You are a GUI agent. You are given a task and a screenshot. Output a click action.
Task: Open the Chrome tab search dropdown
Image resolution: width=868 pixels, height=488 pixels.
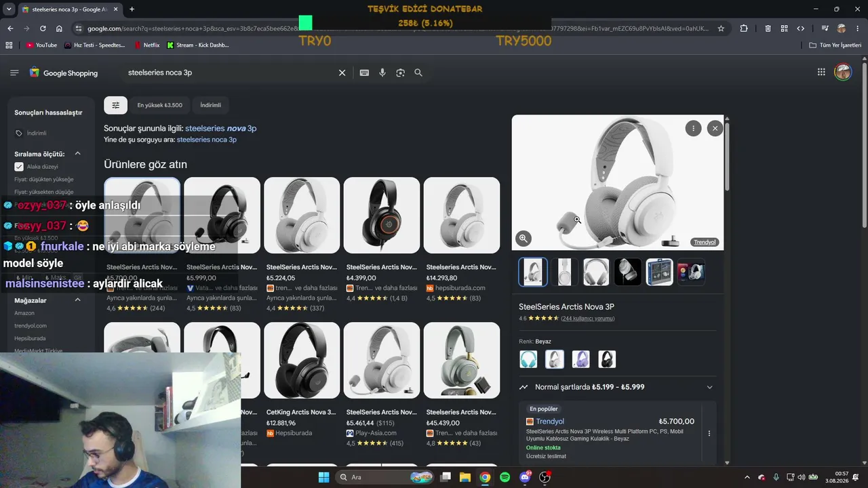[x=9, y=9]
